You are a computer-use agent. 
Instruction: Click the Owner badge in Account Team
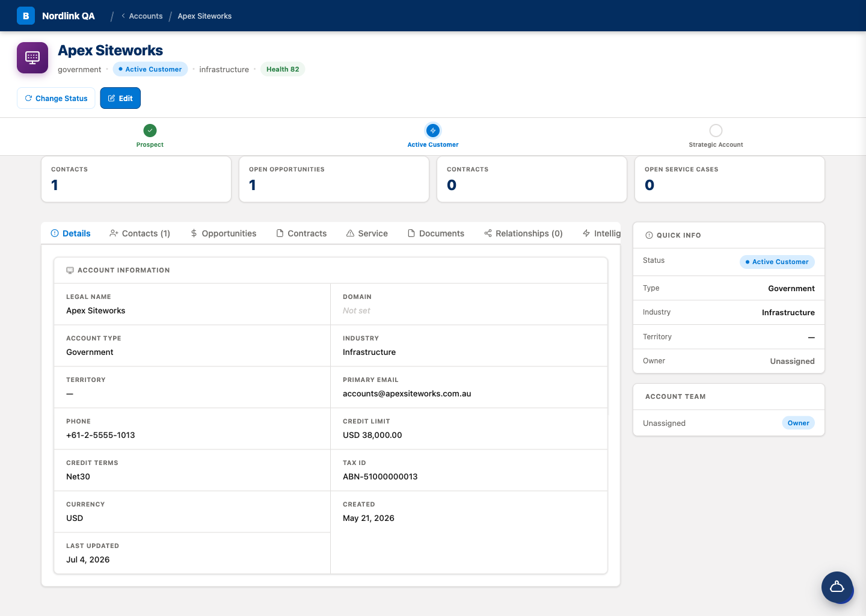[798, 423]
